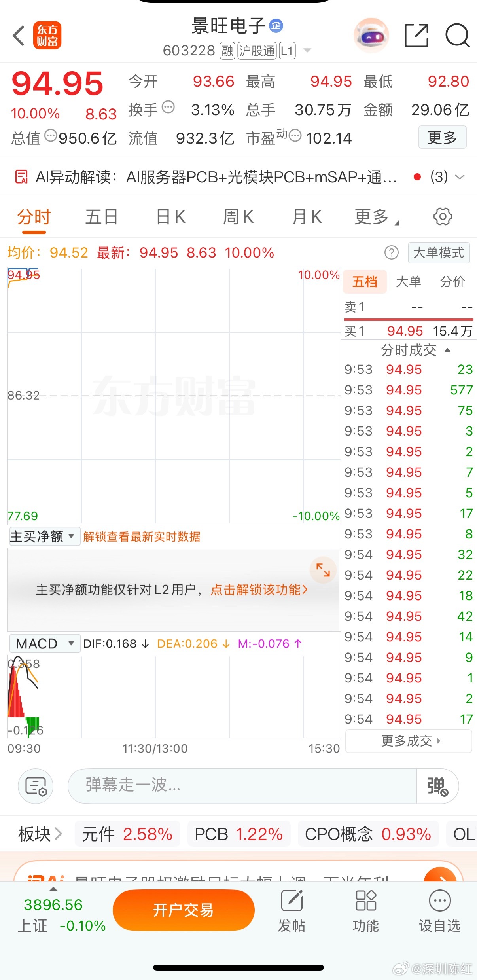
Task: Collapse the 分时成交 list triangle
Action: pos(448,350)
